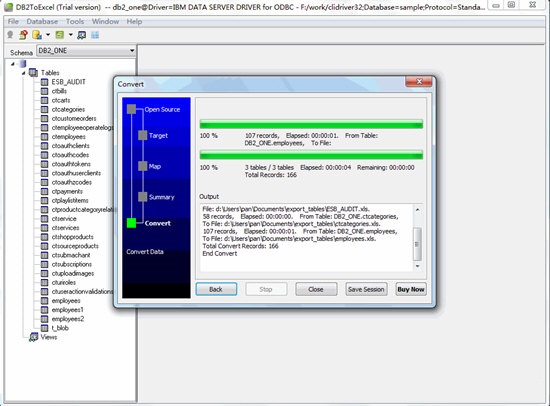Collapse the Tables tree node
Image resolution: width=550 pixels, height=406 pixels.
click(x=24, y=73)
